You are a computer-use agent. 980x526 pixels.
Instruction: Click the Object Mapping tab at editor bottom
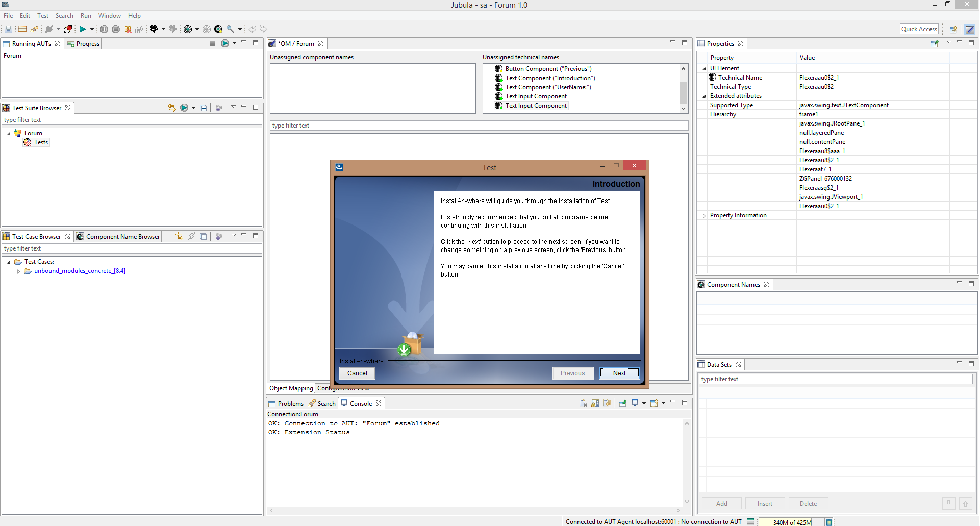pos(291,388)
